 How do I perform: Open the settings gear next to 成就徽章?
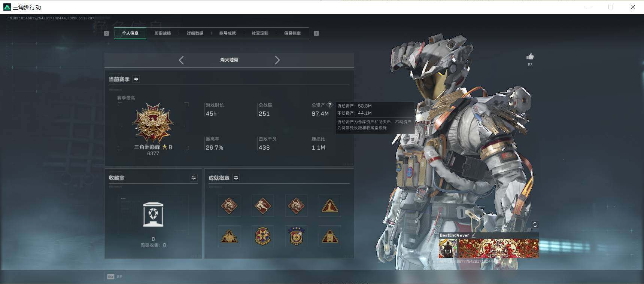[x=236, y=178]
